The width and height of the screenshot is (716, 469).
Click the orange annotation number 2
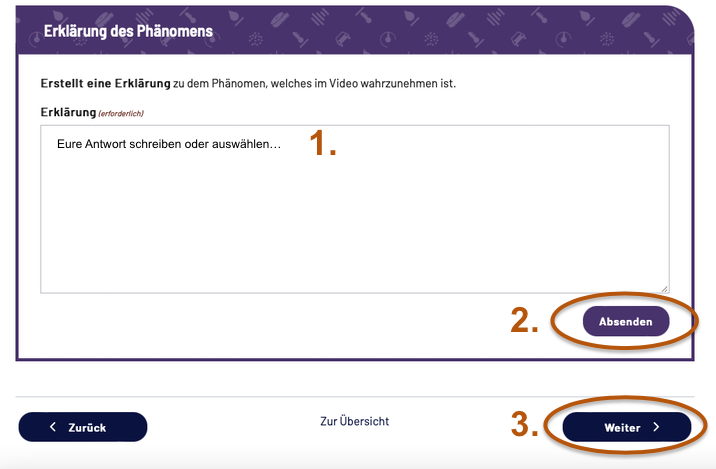[525, 320]
